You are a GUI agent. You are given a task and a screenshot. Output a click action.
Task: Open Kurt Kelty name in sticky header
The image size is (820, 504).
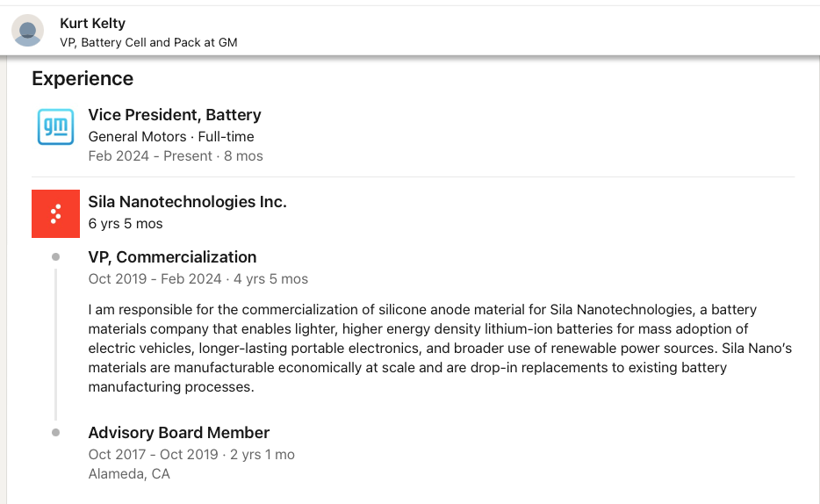(x=92, y=24)
